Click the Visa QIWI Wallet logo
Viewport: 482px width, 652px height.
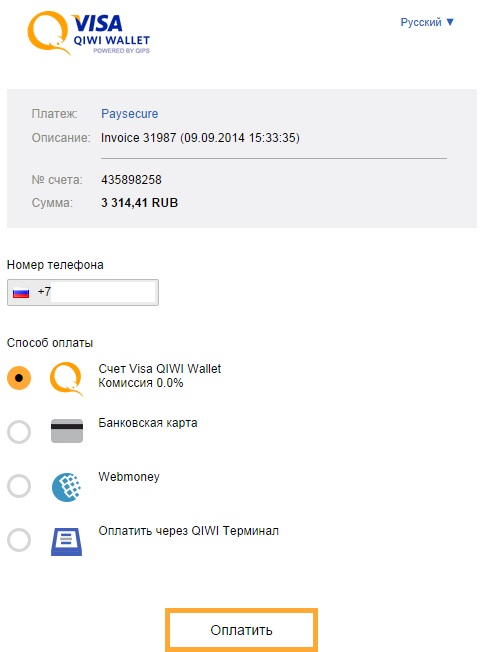point(89,33)
